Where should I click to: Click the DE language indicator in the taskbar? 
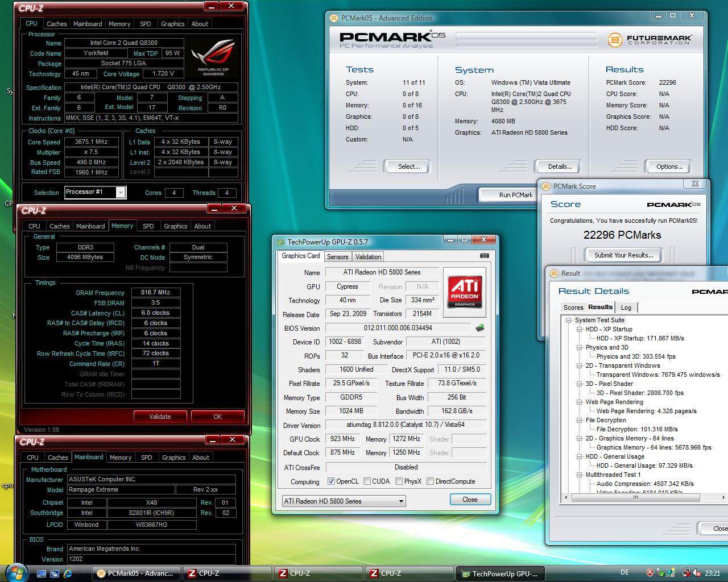(x=624, y=573)
